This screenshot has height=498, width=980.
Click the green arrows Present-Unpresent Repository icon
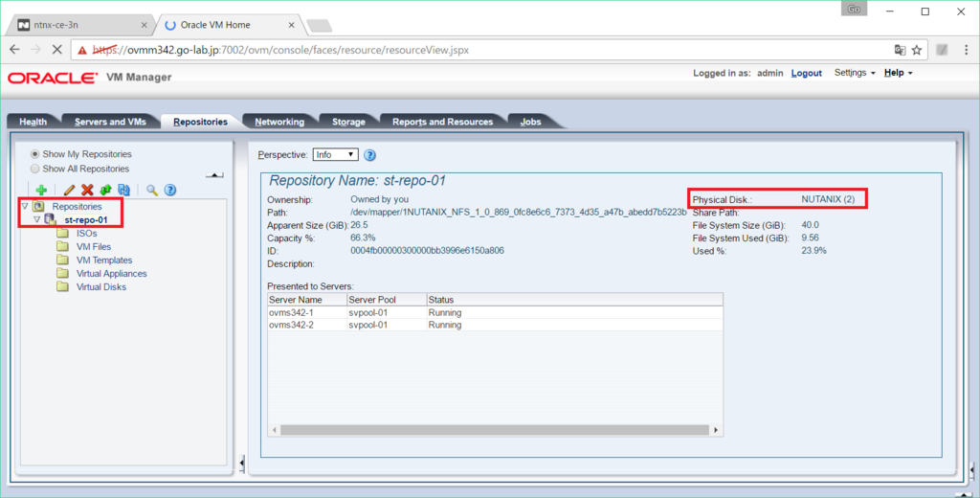(105, 191)
